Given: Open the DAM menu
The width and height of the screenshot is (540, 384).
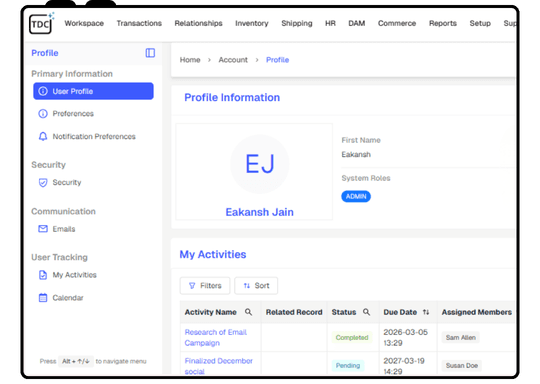Looking at the screenshot, I should click(356, 23).
